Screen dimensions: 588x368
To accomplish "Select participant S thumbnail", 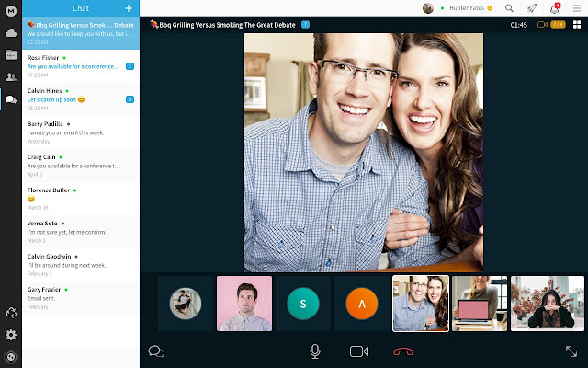I will coord(303,304).
